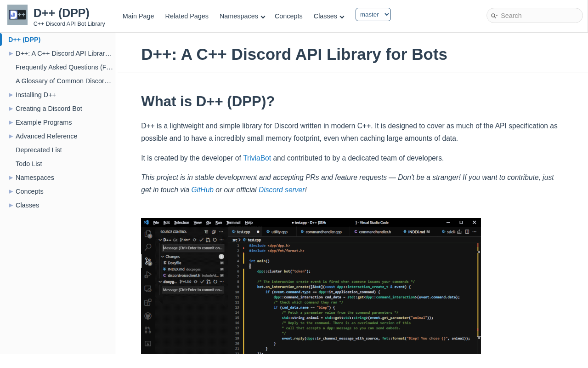
Task: Open the GitHub link
Action: click(202, 190)
